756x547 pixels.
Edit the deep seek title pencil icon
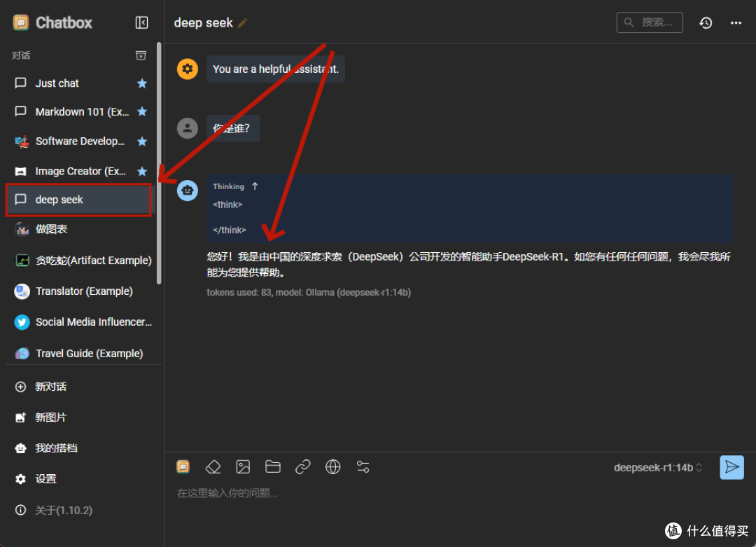pyautogui.click(x=243, y=22)
